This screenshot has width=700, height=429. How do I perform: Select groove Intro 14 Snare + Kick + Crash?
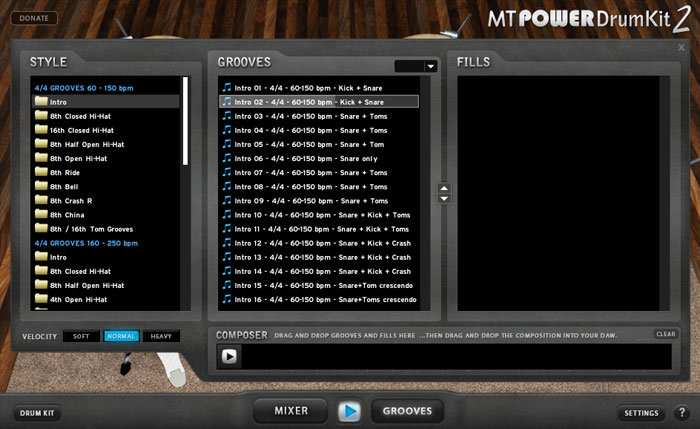(319, 271)
